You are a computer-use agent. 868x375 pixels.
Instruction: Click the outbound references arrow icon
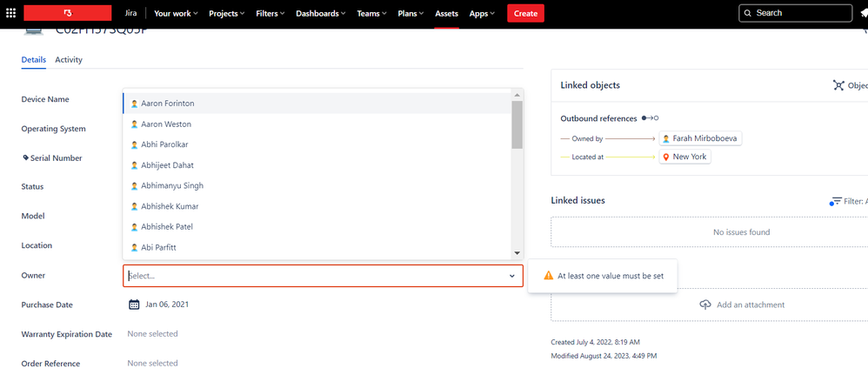point(650,118)
